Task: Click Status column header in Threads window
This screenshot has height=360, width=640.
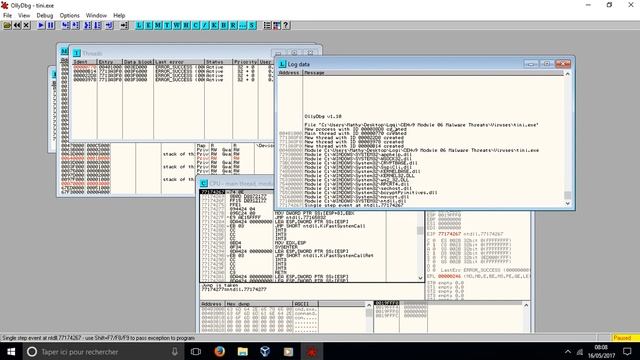Action: coord(218,62)
